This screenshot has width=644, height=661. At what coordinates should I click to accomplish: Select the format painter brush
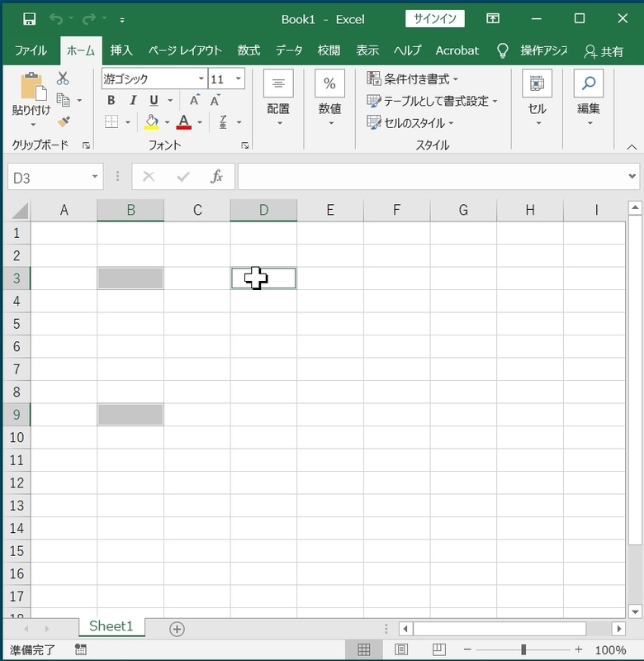pos(64,121)
